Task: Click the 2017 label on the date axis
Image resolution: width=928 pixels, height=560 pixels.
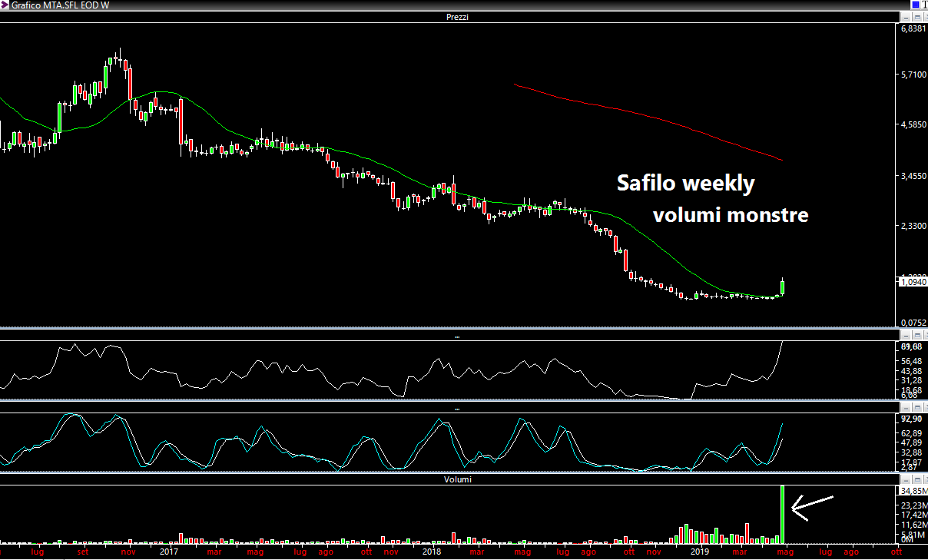Action: [x=169, y=552]
